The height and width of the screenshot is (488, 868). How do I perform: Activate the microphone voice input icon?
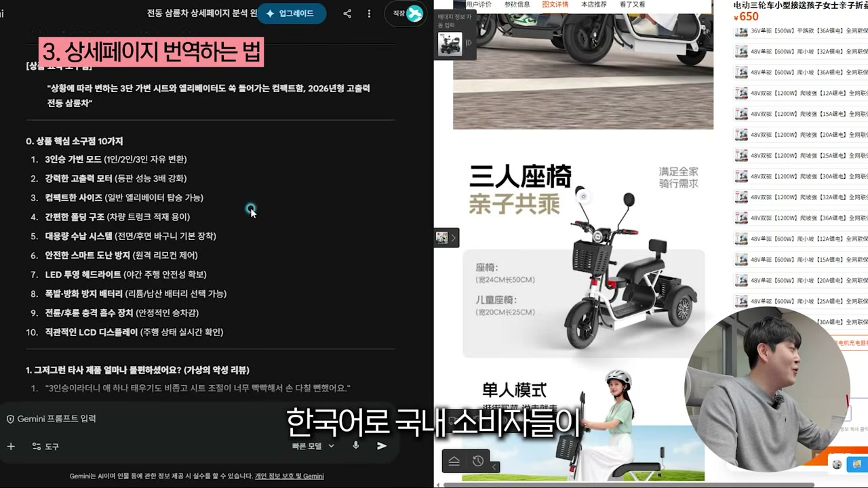355,445
